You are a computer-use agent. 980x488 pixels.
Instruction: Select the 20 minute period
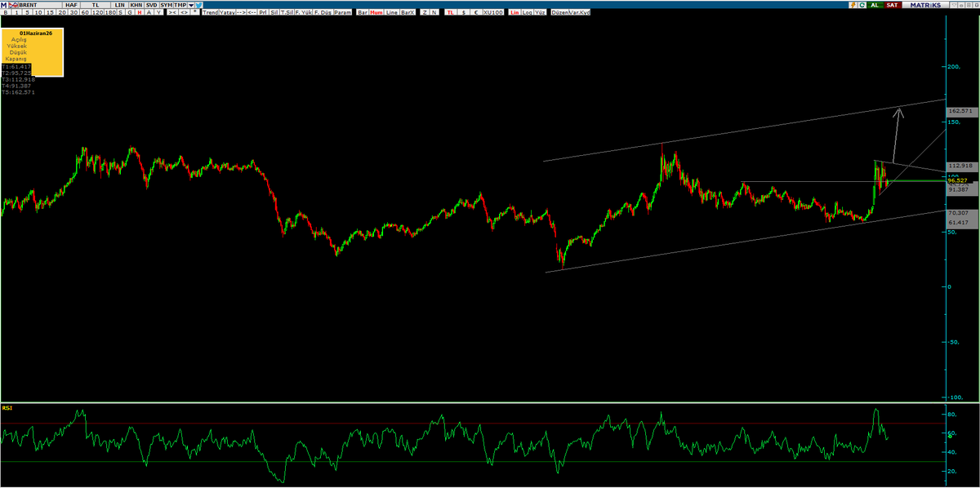click(x=62, y=12)
